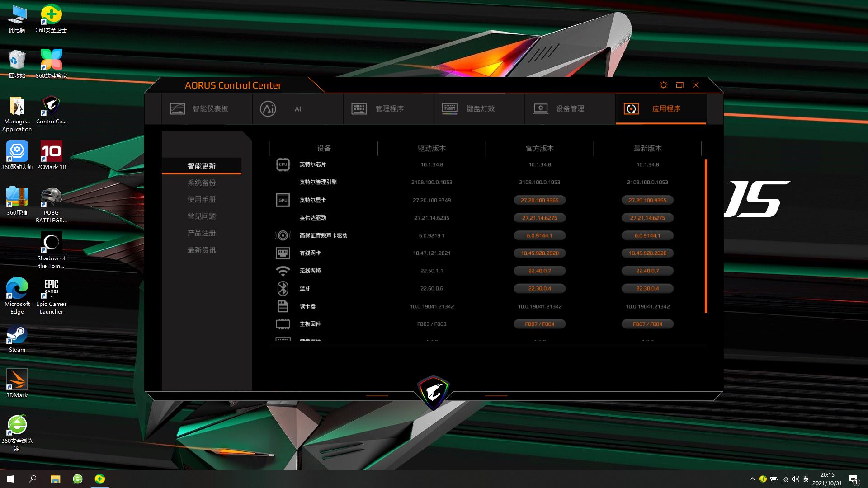The width and height of the screenshot is (868, 488).
Task: Open settings via the gear icon
Action: [x=663, y=85]
